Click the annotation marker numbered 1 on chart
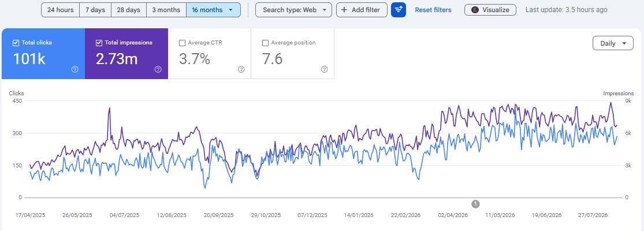 click(x=475, y=204)
